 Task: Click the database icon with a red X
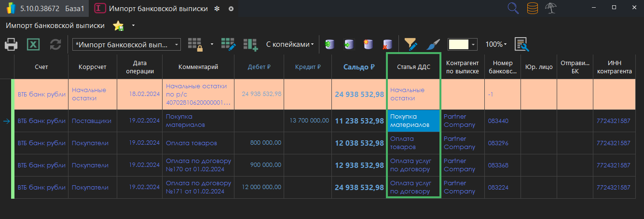387,44
